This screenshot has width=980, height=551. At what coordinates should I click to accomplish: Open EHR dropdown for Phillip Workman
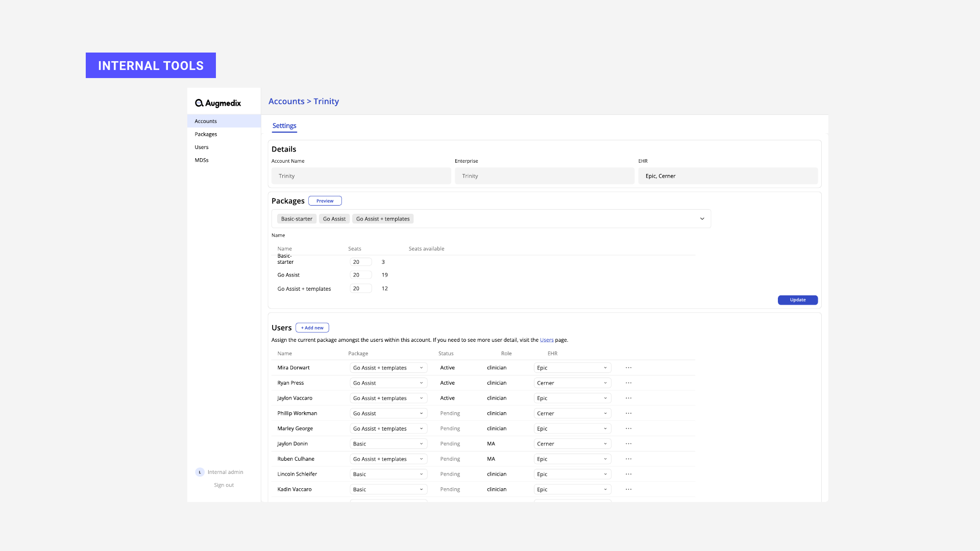(572, 414)
